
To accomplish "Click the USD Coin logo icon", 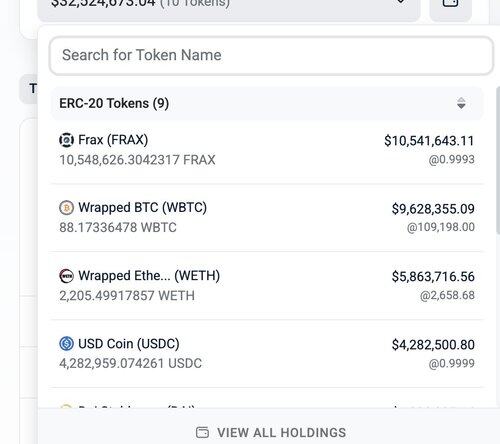I will 66,344.
